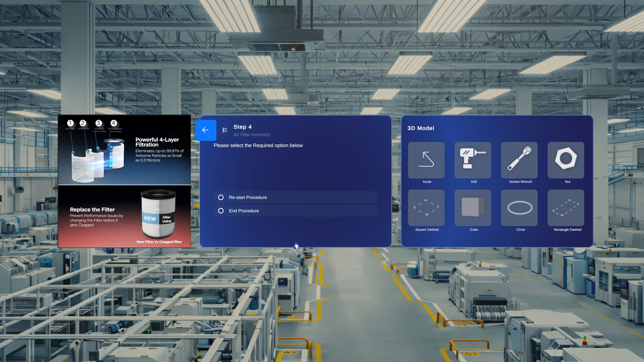Choose the Socket Wrench model
Screen dimensions: 644x362
[x=519, y=160]
